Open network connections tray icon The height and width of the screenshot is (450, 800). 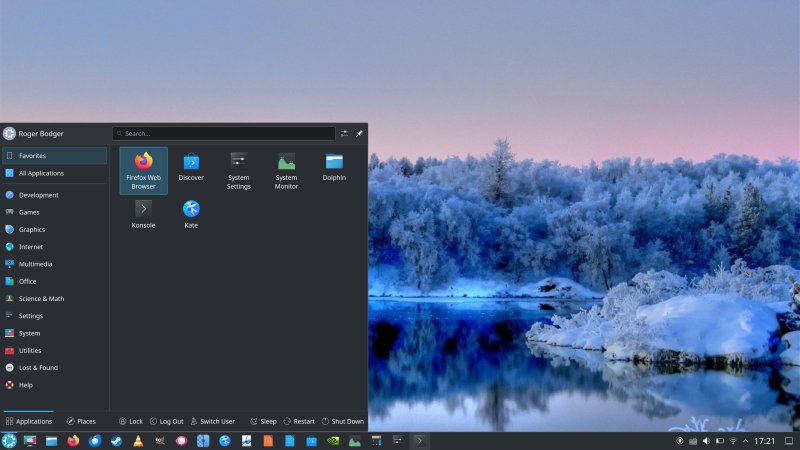coord(733,441)
